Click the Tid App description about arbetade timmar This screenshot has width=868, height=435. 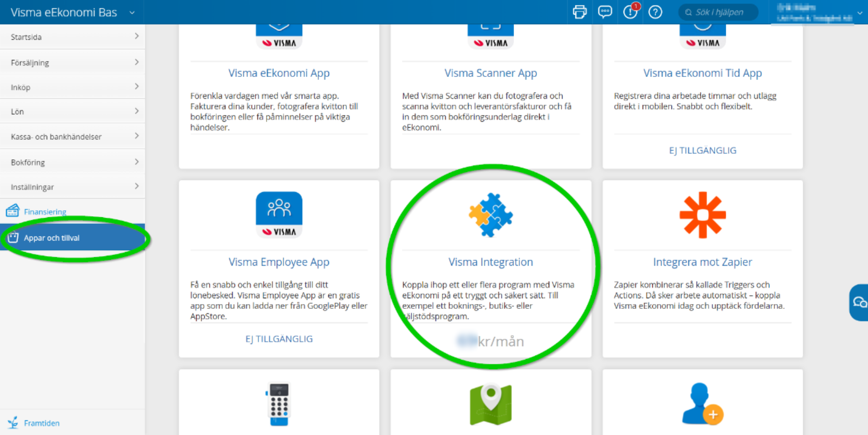[x=695, y=101]
